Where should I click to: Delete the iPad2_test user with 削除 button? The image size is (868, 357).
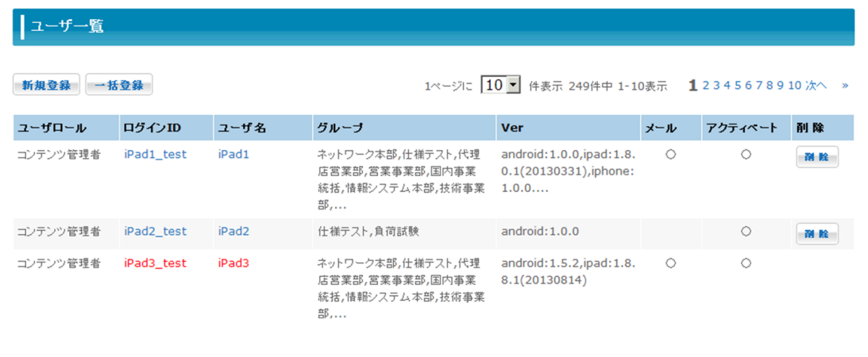tap(817, 233)
